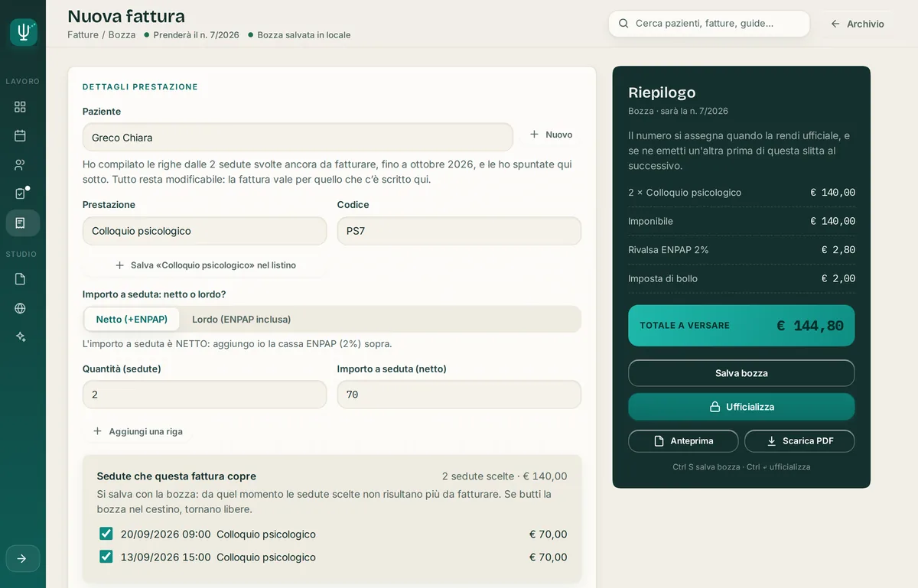Open the dashboard grid icon in the sidebar
This screenshot has height=588, width=918.
(20, 107)
